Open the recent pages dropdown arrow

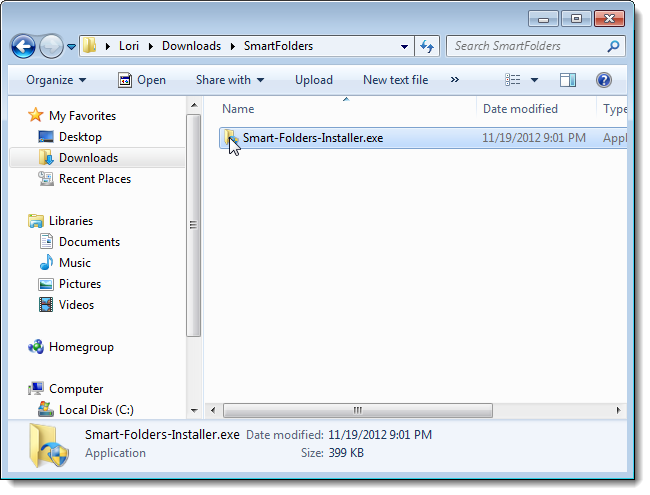[71, 47]
